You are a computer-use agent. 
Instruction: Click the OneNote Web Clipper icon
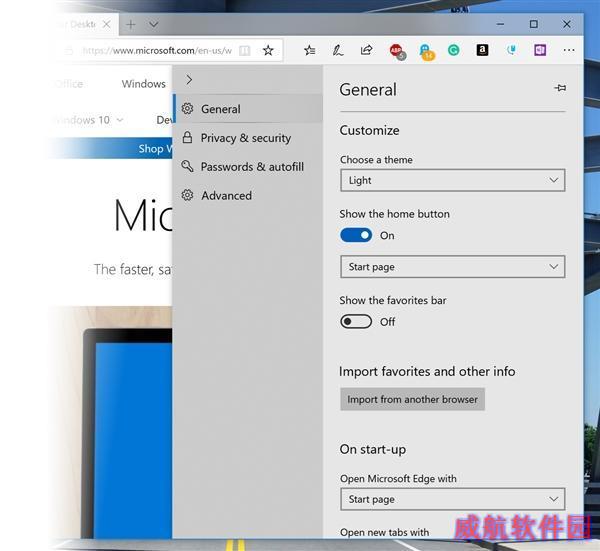click(540, 50)
